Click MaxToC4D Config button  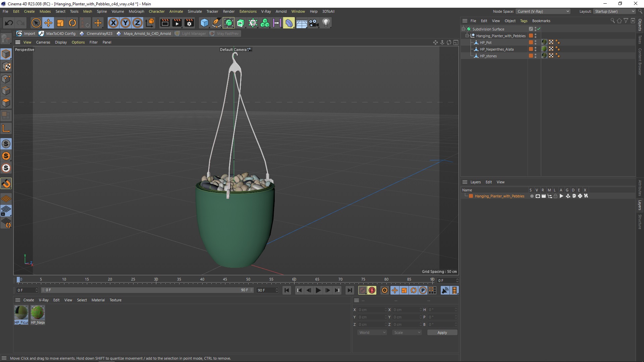pos(57,34)
